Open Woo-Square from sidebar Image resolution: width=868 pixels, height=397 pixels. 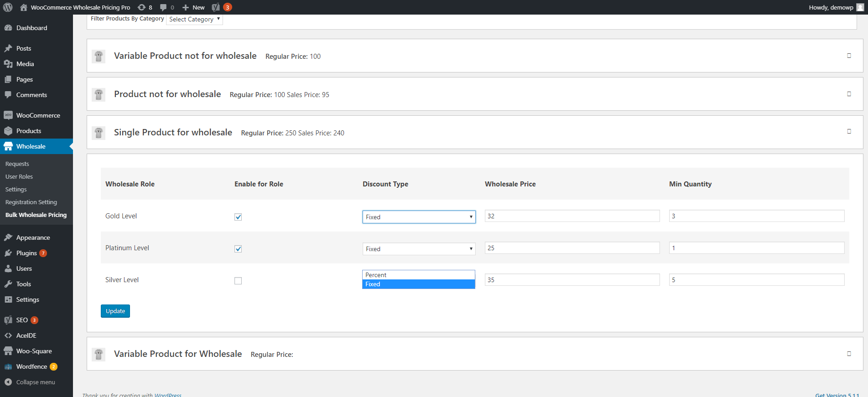coord(34,351)
